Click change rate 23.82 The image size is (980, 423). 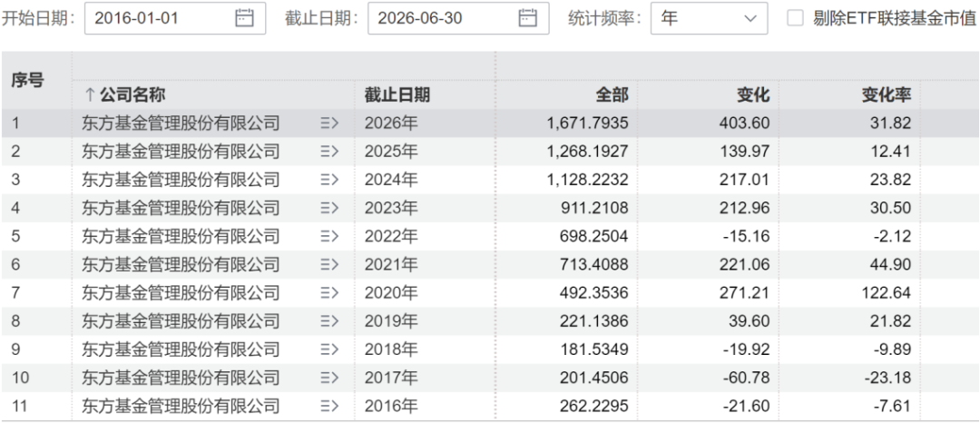point(893,180)
